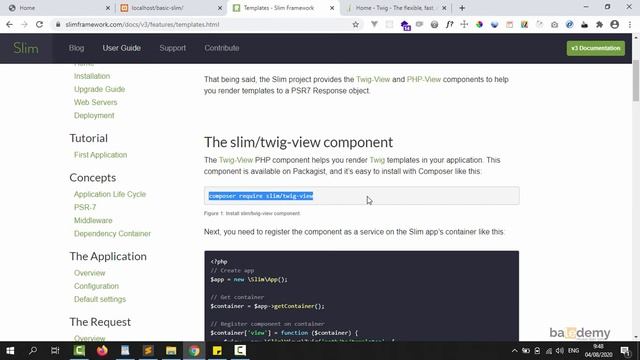Open the Chrome three-dot menu
This screenshot has height=360, width=640.
coord(630,24)
